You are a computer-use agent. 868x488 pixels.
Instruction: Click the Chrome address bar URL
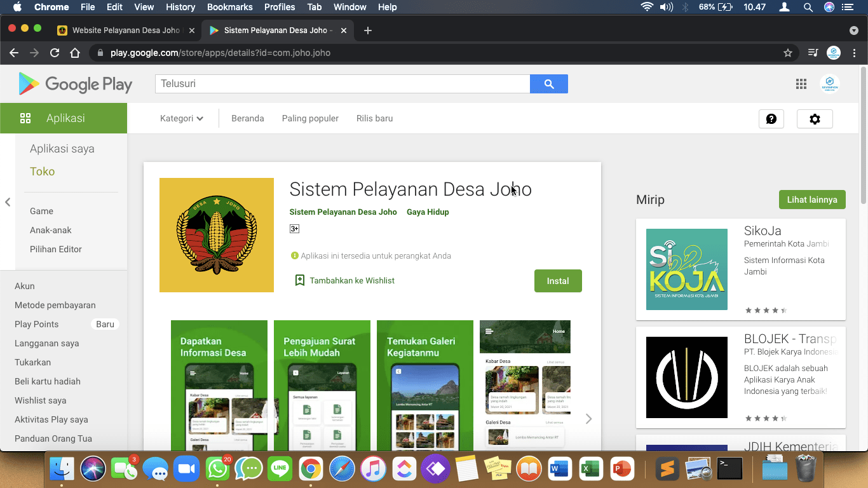click(x=220, y=53)
